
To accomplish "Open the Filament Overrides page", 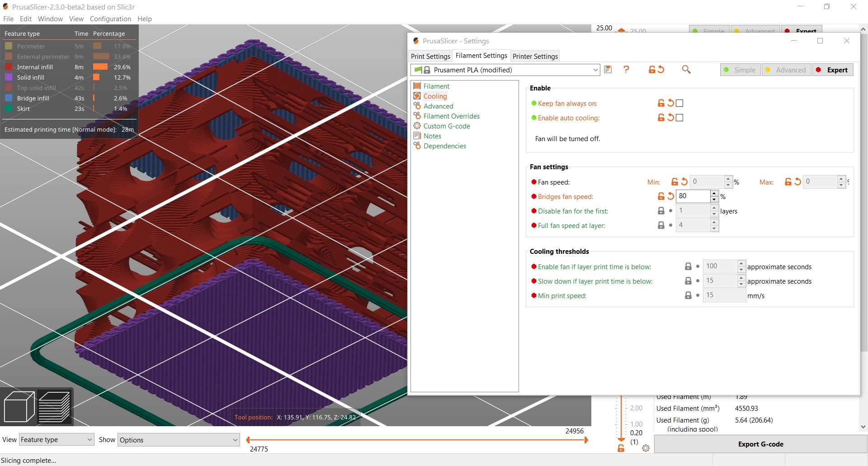I will pos(451,116).
